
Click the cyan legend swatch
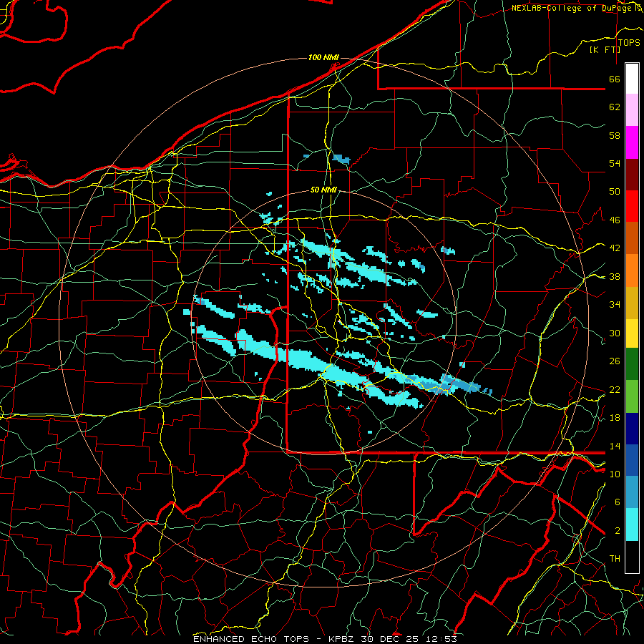tap(632, 525)
